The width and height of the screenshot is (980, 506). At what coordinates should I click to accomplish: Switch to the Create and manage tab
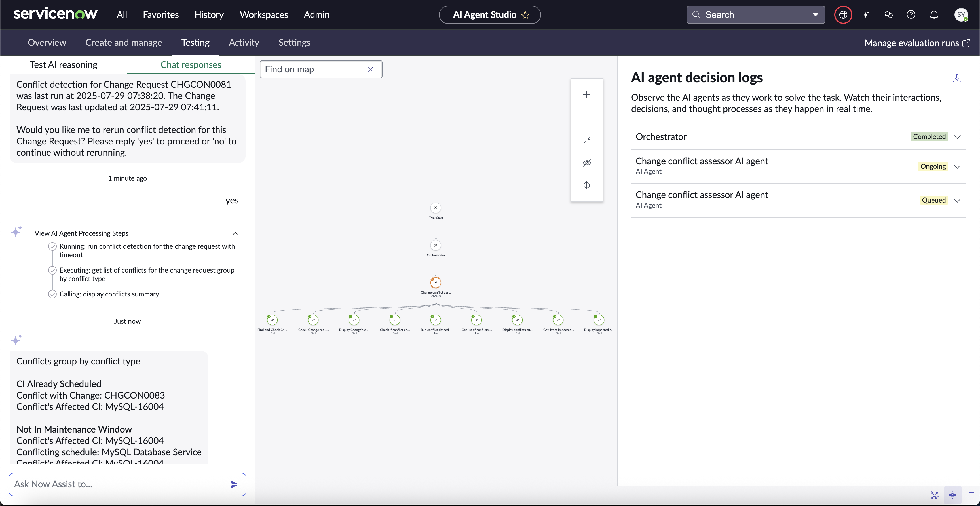(x=124, y=42)
